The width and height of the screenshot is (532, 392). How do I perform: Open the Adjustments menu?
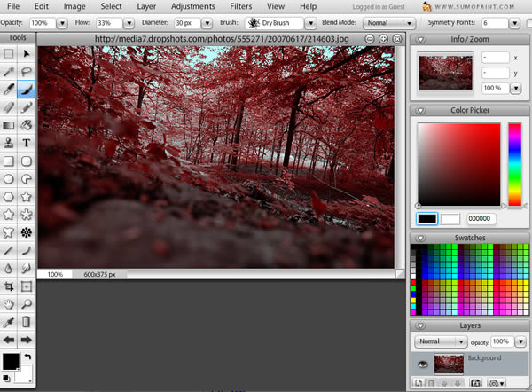pyautogui.click(x=192, y=6)
